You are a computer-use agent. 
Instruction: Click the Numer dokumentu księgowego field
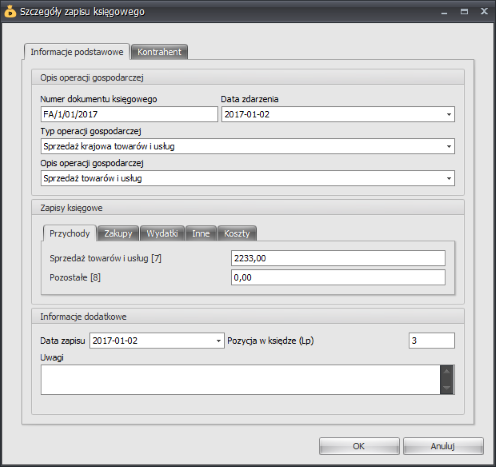[x=129, y=114]
